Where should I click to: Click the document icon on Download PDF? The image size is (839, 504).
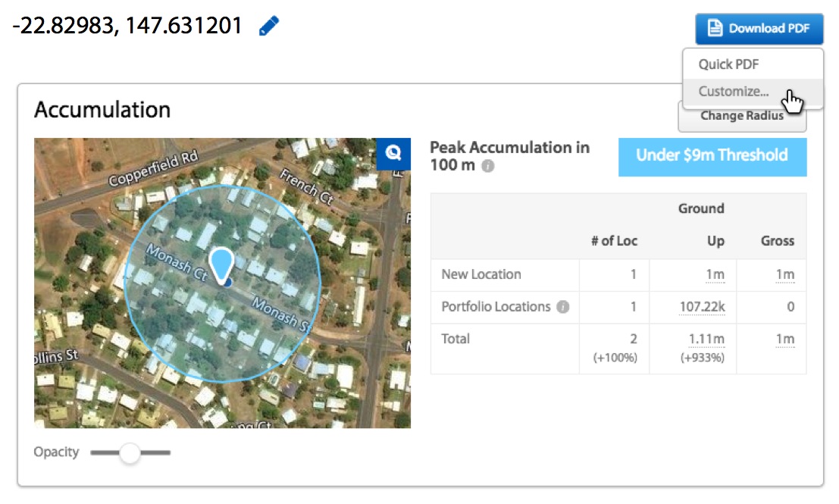pyautogui.click(x=715, y=28)
